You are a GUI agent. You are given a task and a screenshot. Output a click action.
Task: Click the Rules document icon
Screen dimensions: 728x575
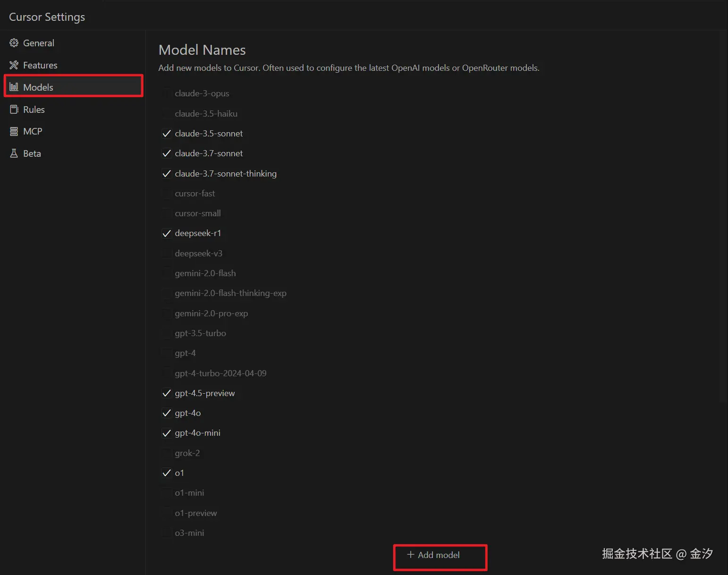[x=14, y=110]
